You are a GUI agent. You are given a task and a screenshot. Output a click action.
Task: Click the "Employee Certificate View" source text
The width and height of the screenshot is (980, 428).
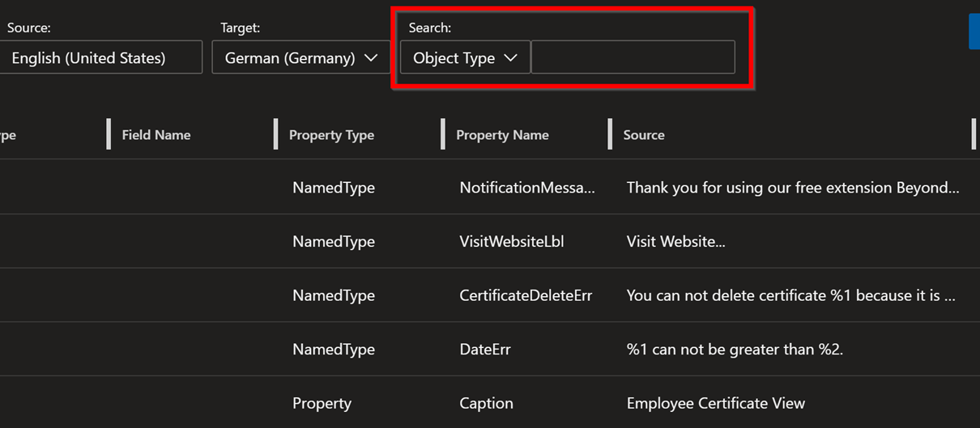tap(715, 403)
